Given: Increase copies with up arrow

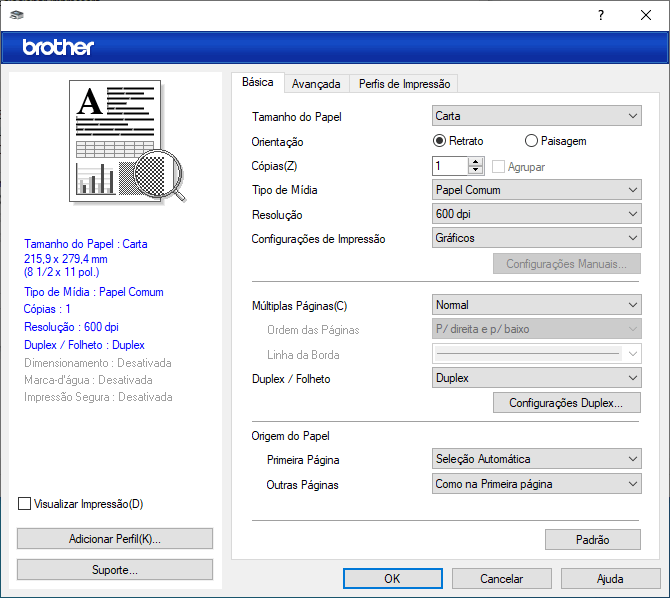Looking at the screenshot, I should tap(475, 162).
